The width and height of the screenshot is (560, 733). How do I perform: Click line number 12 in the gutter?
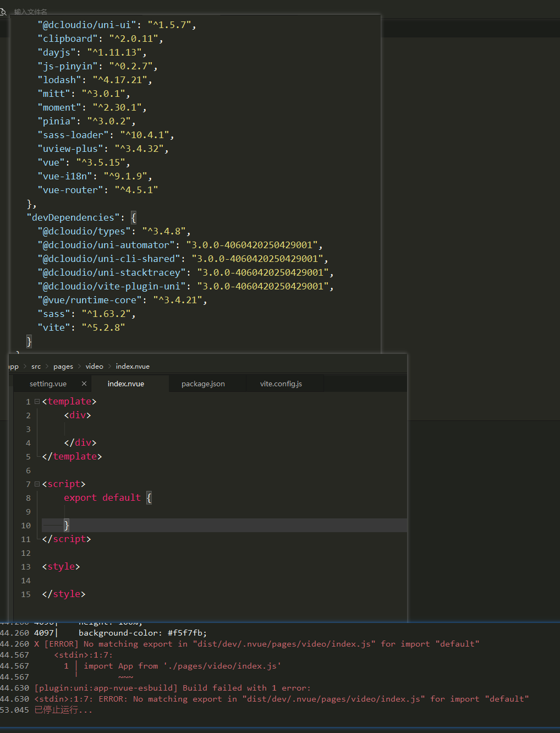point(26,553)
